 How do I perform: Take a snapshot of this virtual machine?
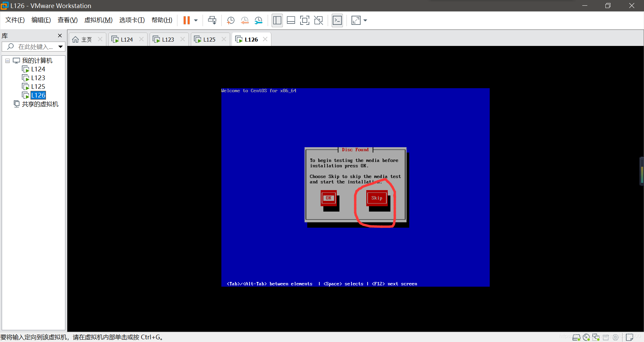click(x=230, y=20)
